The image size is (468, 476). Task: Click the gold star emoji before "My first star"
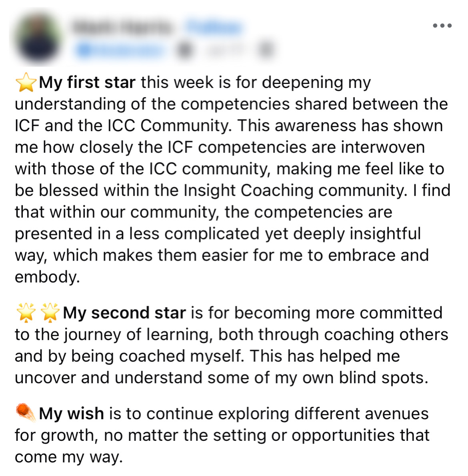click(x=26, y=83)
